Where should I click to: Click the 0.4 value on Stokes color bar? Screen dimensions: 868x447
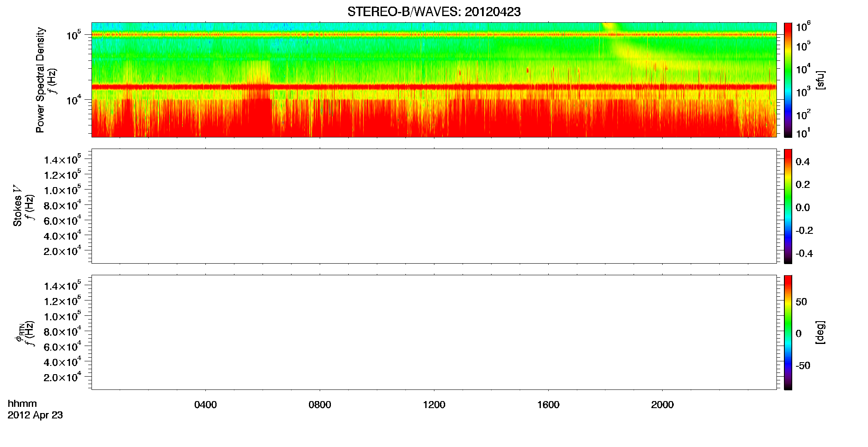803,162
